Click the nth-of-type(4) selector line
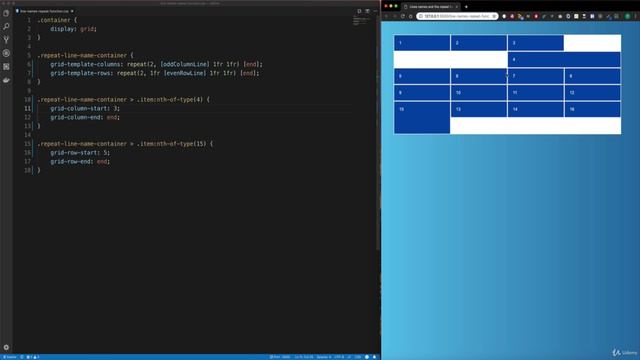This screenshot has height=360, width=640. tap(123, 100)
